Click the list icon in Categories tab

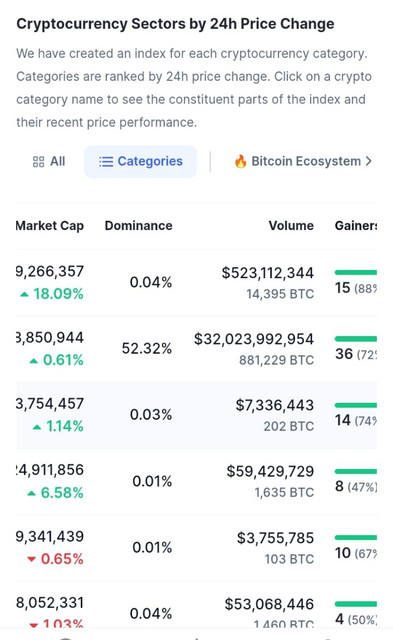click(x=106, y=162)
